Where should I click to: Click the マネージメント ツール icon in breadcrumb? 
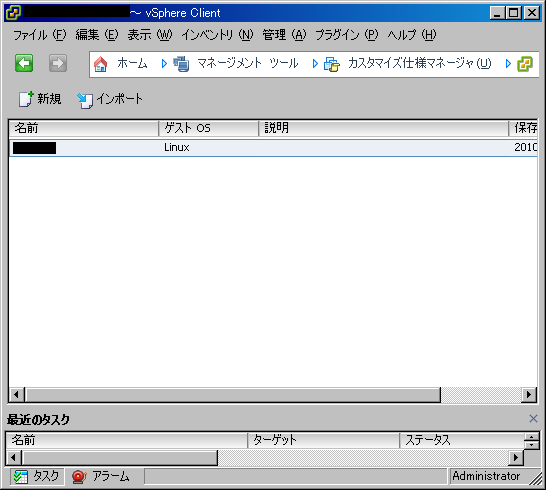(181, 64)
